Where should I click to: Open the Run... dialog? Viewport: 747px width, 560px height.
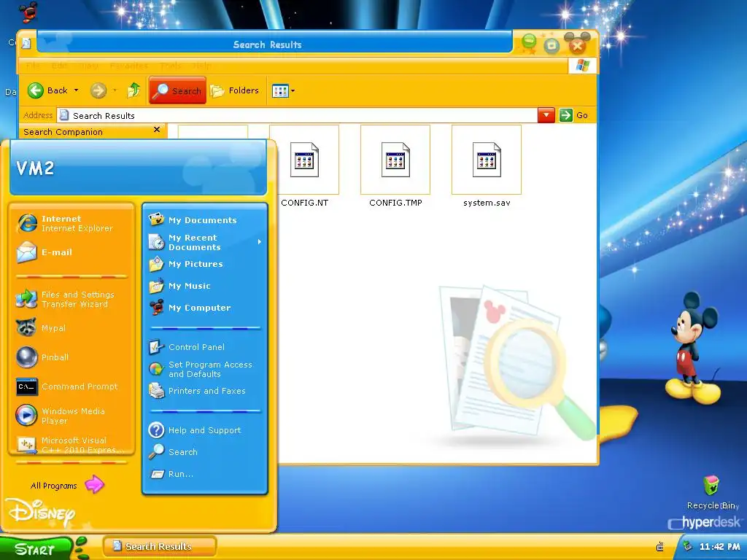tap(205, 474)
